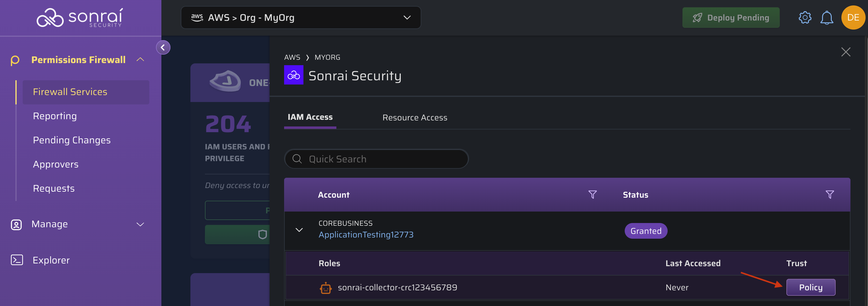Expand the Manage section chevron

click(x=140, y=225)
